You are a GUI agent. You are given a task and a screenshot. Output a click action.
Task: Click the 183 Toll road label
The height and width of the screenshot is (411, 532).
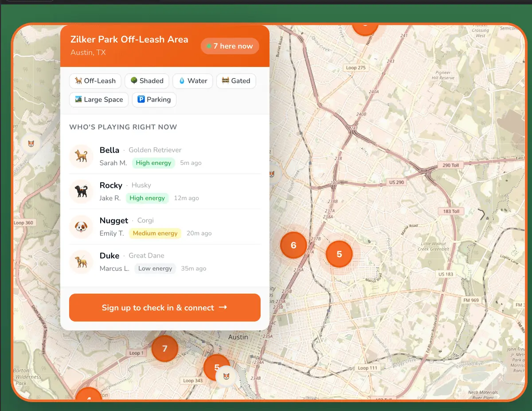coord(451,211)
